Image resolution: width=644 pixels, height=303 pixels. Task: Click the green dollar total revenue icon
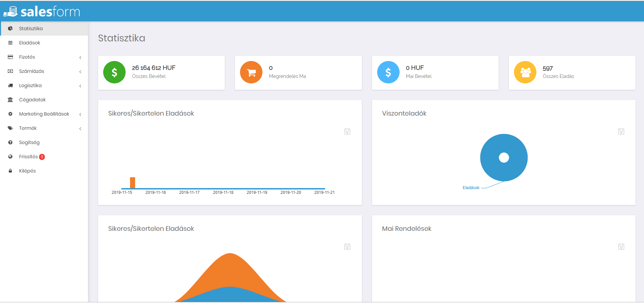[x=114, y=72]
